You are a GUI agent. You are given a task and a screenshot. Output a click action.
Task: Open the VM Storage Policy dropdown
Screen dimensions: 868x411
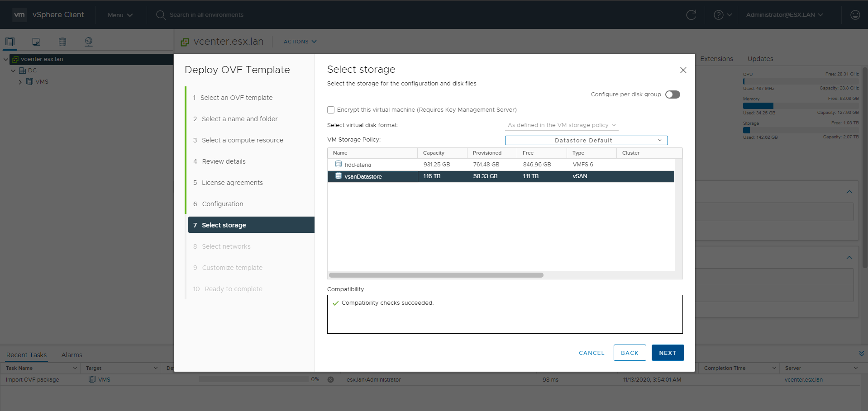[x=586, y=141]
